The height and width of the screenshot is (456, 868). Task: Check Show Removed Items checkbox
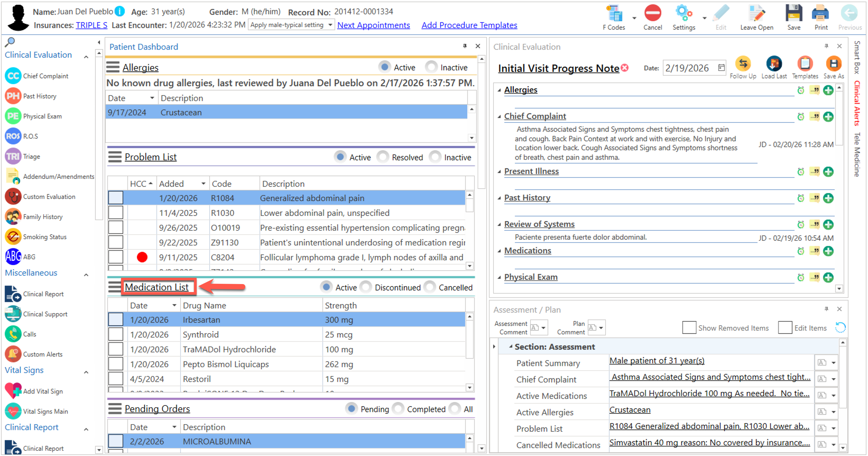coord(689,327)
